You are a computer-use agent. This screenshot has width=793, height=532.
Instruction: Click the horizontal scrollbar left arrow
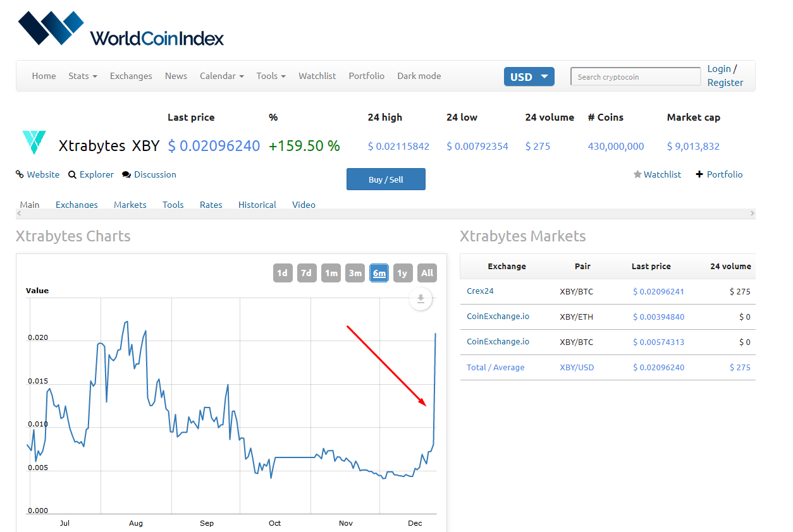(x=20, y=214)
